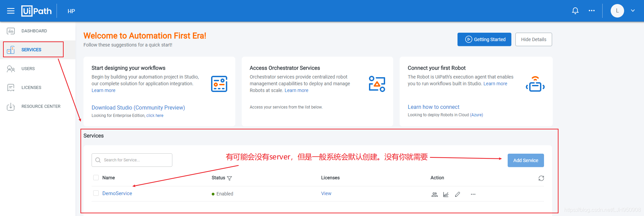This screenshot has height=216, width=644.
Task: Click the UiPath logo
Action: coord(36,11)
